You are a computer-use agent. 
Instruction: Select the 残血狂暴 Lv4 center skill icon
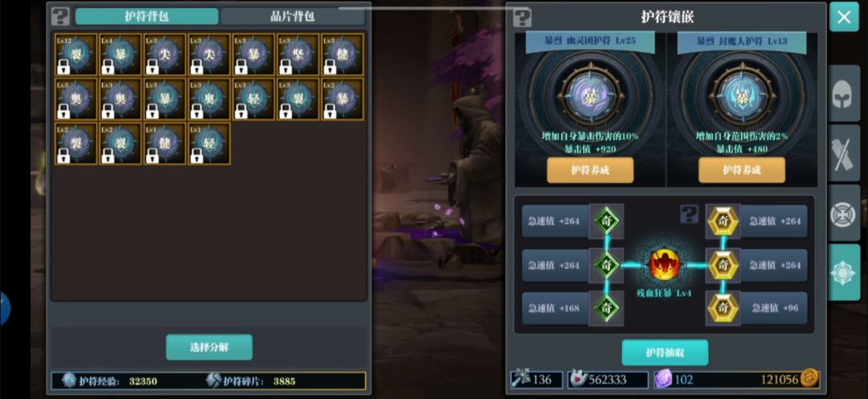(665, 265)
